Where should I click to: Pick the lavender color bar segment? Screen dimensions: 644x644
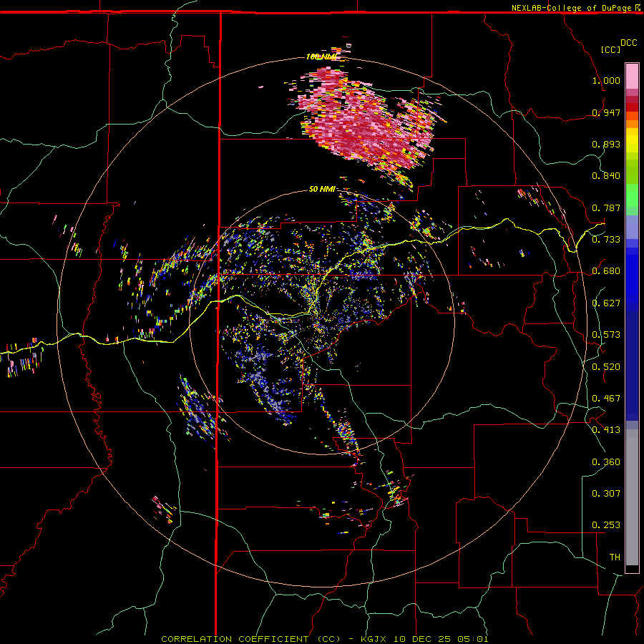click(632, 227)
